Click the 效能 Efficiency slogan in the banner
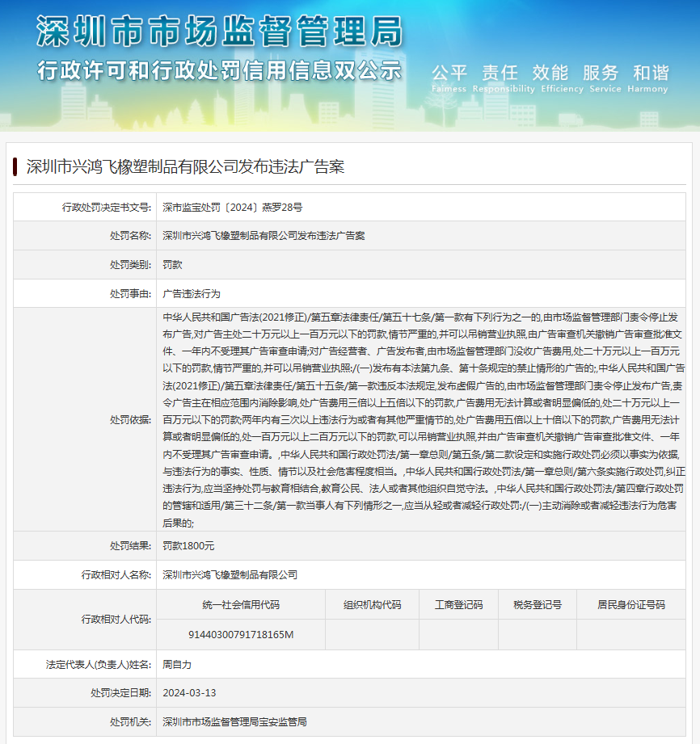Image resolution: width=700 pixels, height=744 pixels. (x=563, y=78)
